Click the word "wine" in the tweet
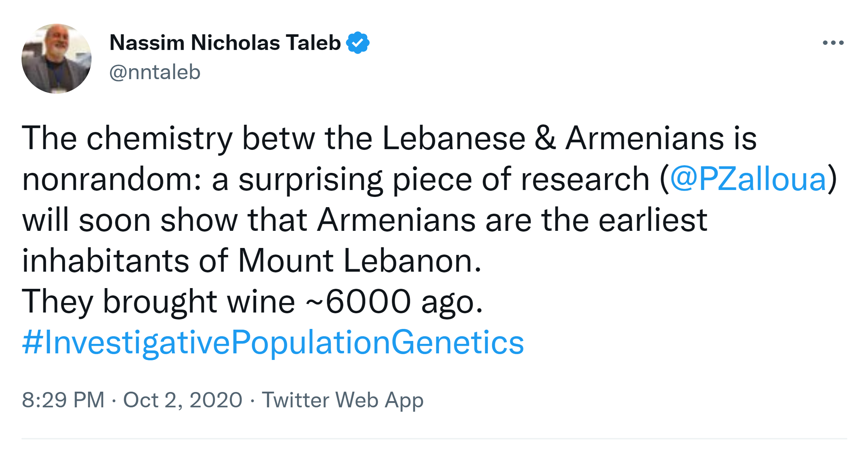The image size is (868, 450). (x=261, y=302)
